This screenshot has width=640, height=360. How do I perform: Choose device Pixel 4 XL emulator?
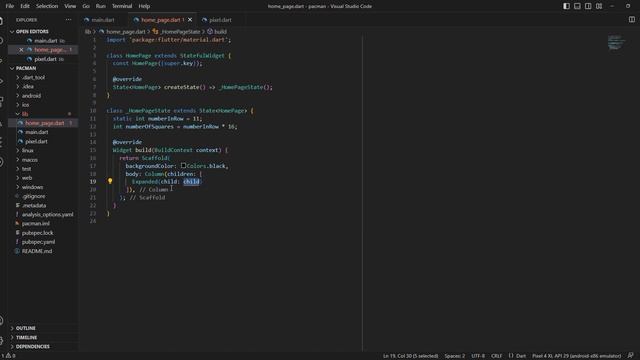(x=576, y=356)
